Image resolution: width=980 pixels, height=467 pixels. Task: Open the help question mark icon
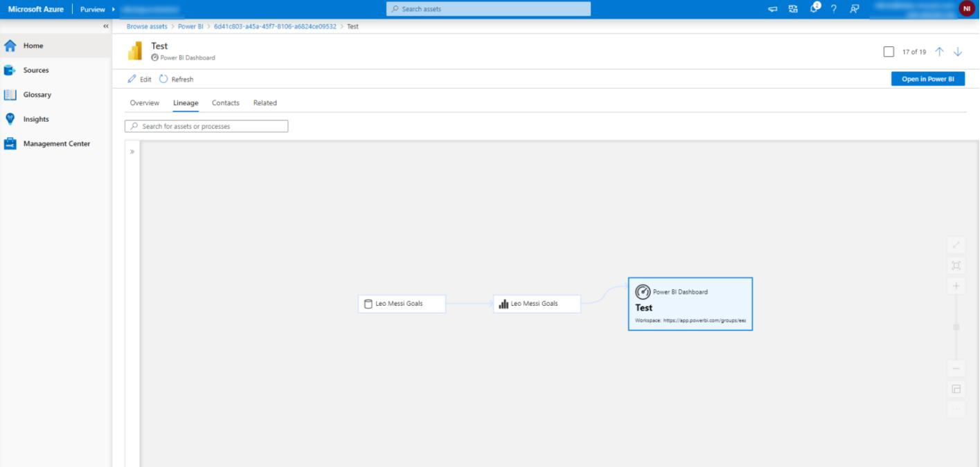[834, 9]
